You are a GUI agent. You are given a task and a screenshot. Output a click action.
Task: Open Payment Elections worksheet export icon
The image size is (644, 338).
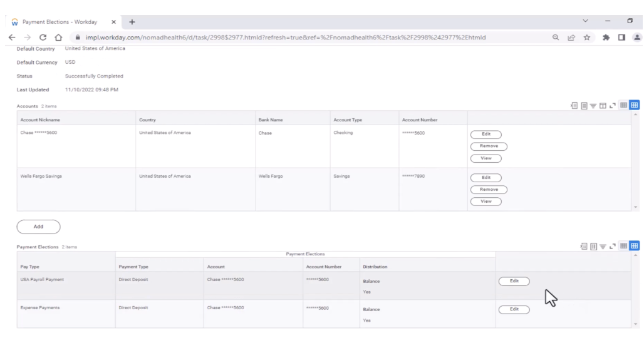coord(593,247)
